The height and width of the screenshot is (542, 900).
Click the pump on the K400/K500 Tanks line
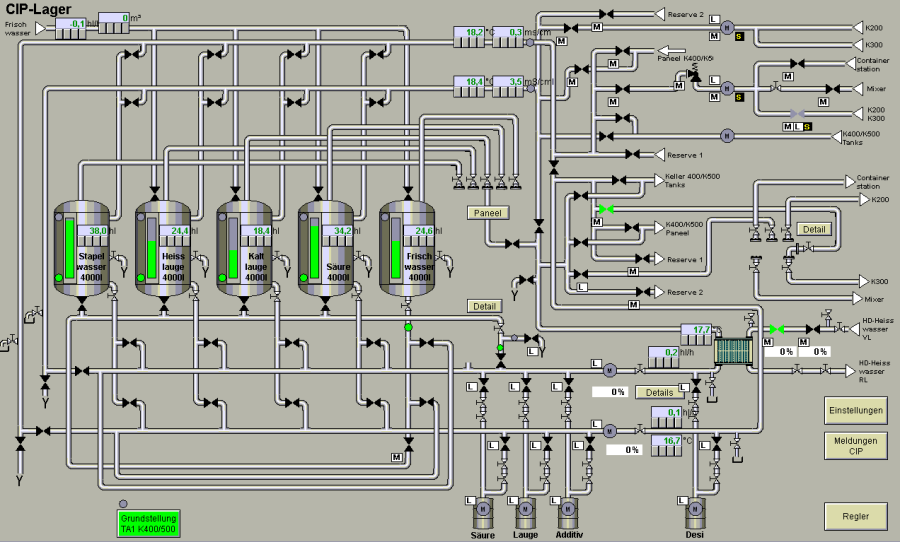[728, 134]
